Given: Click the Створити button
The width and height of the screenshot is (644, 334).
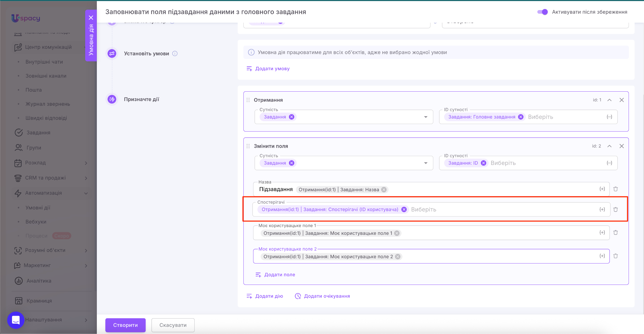Looking at the screenshot, I should click(x=125, y=325).
